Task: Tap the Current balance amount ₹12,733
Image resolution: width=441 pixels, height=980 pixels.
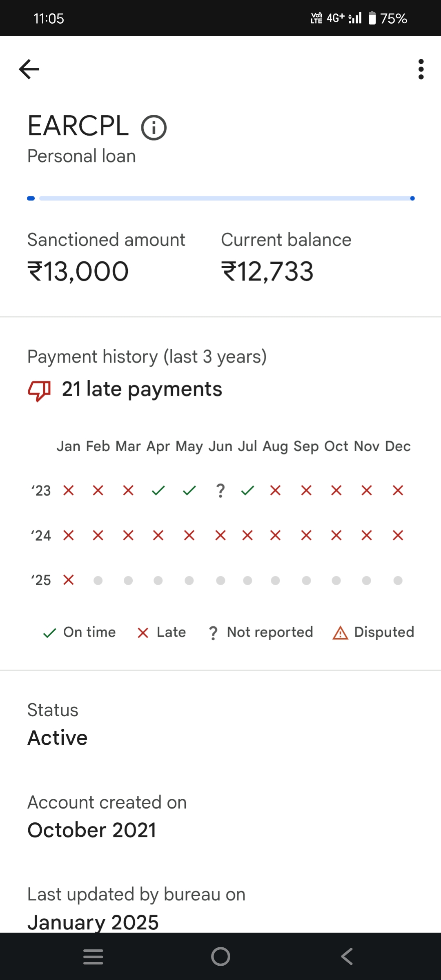Action: coord(267,272)
